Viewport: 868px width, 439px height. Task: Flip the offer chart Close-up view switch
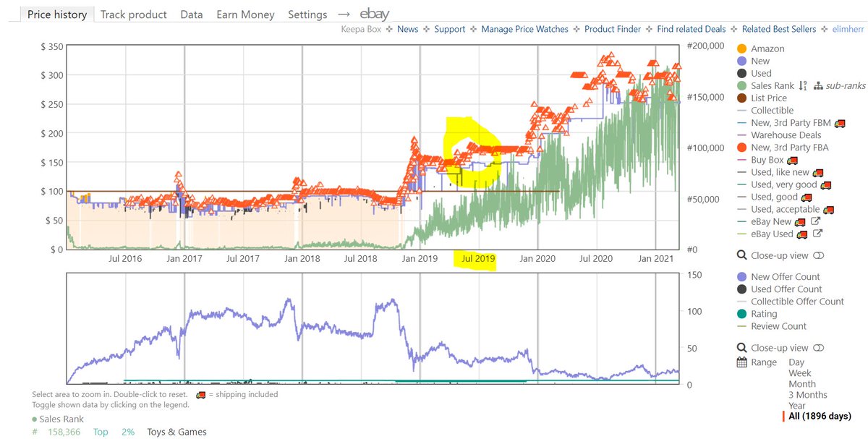pos(819,348)
